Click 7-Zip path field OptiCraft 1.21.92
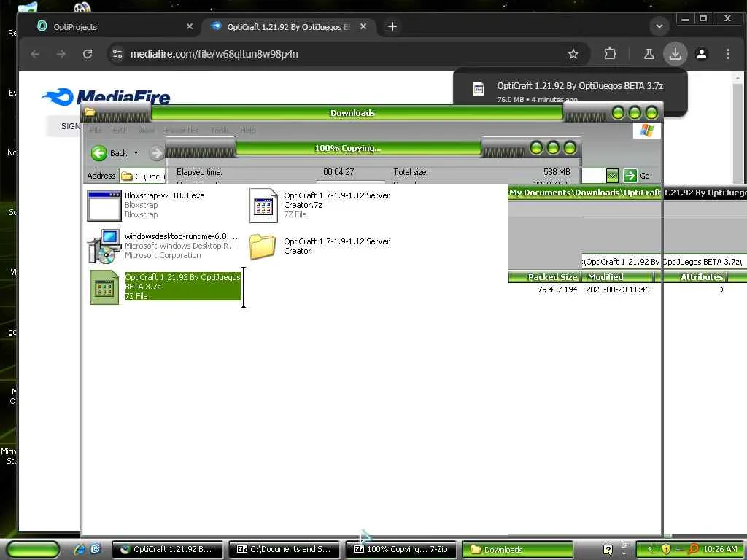The height and width of the screenshot is (560, 747). [662, 262]
